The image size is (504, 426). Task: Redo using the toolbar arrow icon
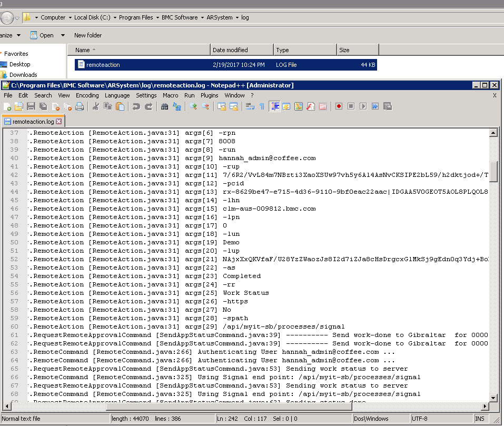pos(149,107)
